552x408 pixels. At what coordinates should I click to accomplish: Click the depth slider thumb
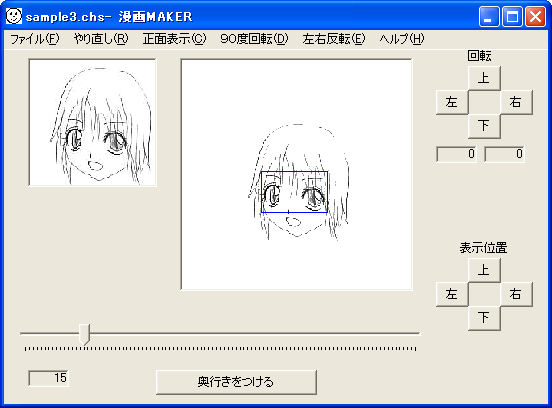[x=84, y=334]
